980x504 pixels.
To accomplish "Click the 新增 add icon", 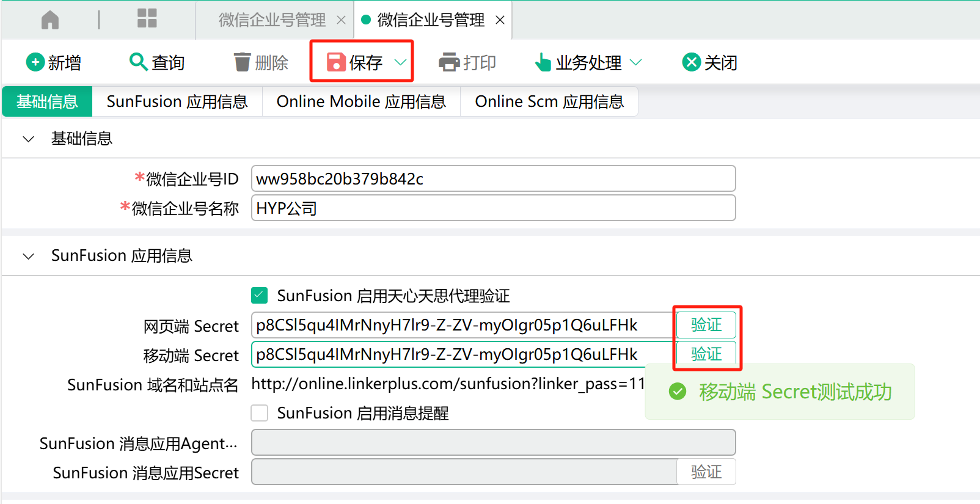I will point(35,62).
